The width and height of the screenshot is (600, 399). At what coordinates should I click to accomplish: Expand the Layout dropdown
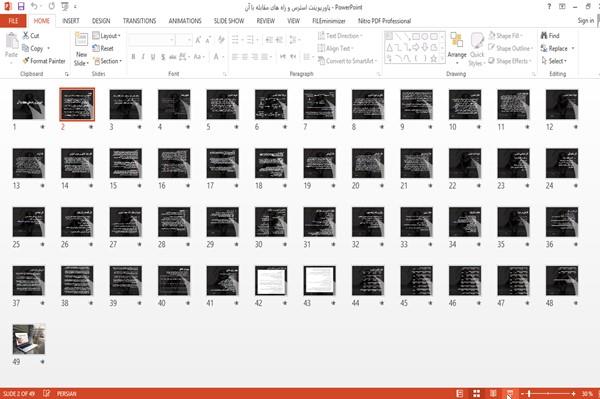coord(106,36)
